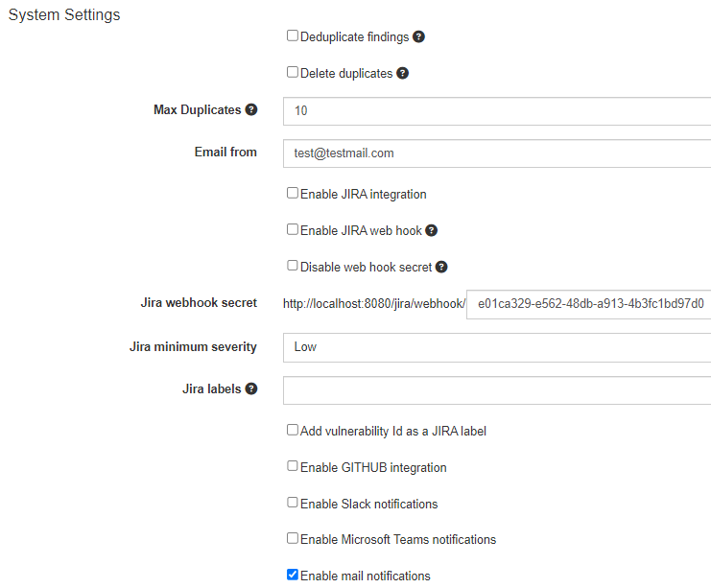Viewport: 711px width, 588px height.
Task: Focus the Email from text field
Action: coord(497,153)
